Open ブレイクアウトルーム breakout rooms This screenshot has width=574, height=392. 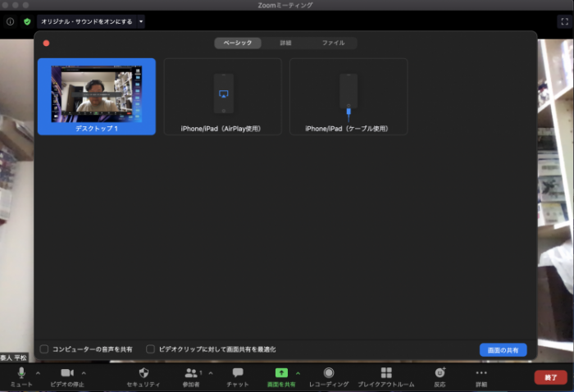point(386,377)
